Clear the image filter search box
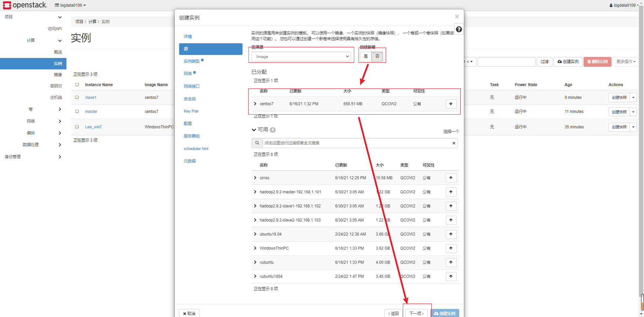The height and width of the screenshot is (317, 644). 454,143
